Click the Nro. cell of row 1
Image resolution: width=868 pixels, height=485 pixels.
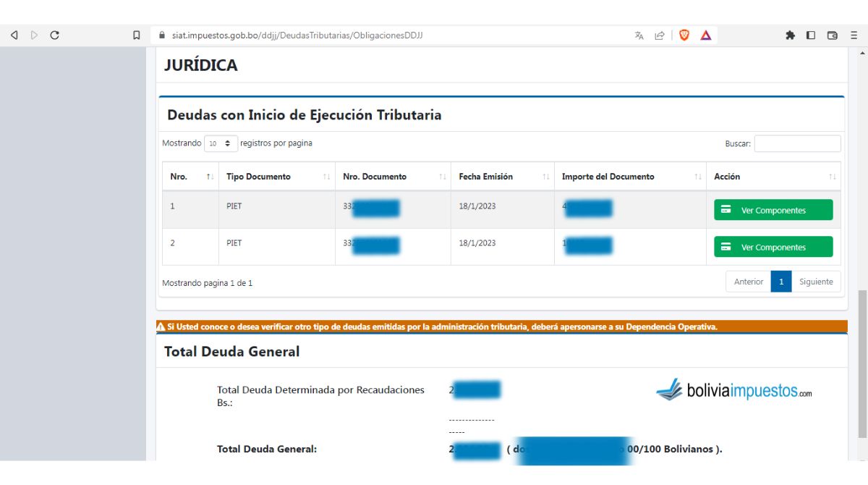pos(190,210)
